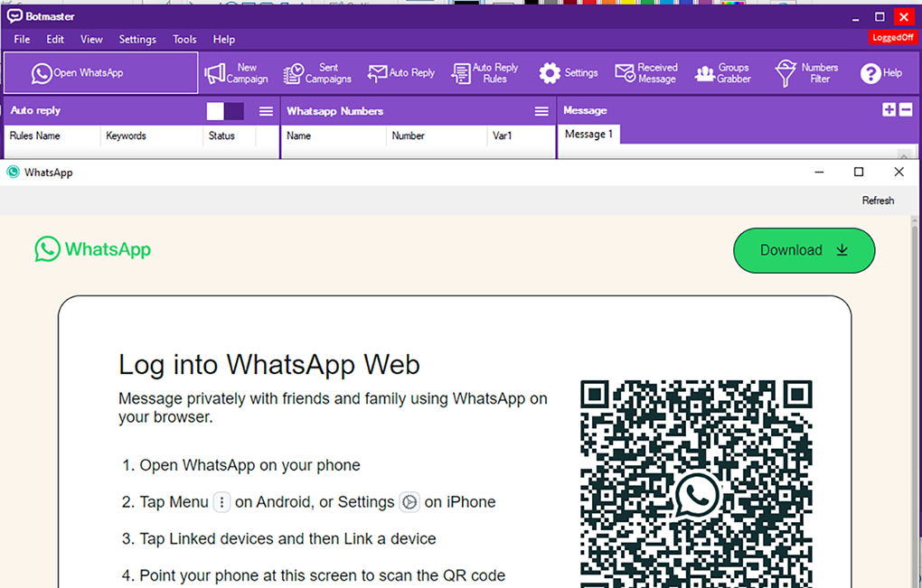Open the Settings gear in toolbar

click(569, 73)
